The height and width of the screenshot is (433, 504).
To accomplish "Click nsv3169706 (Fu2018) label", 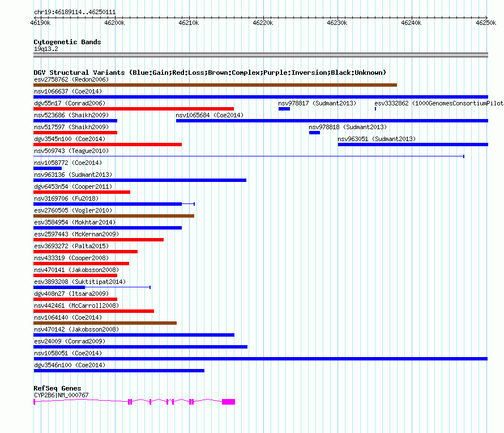I will (x=66, y=198).
